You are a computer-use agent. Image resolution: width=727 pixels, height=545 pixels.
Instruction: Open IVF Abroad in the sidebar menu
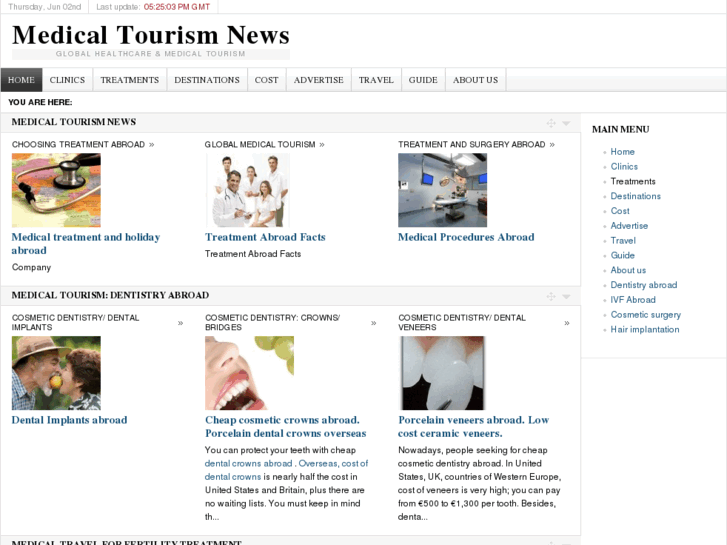coord(633,300)
